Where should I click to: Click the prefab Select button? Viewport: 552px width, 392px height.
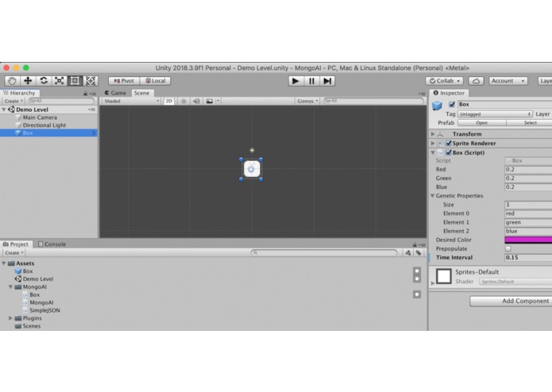530,123
